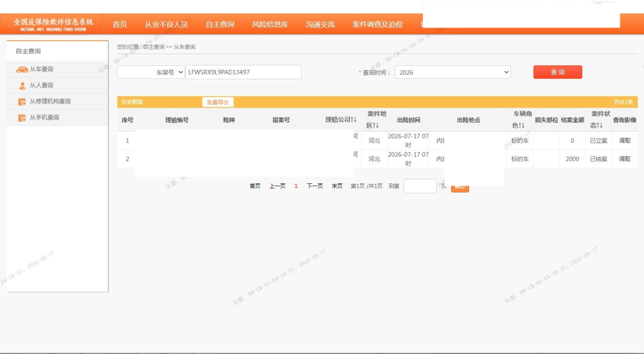Click the 序号 column header

[x=127, y=120]
